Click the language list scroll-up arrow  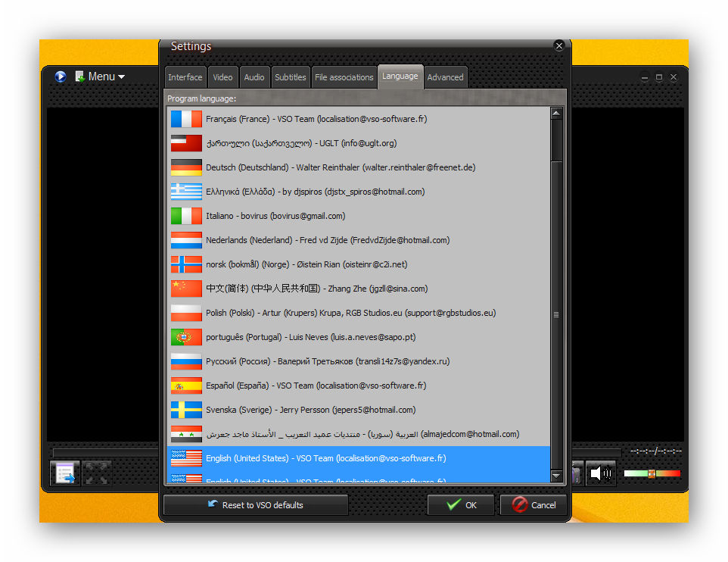tap(556, 114)
